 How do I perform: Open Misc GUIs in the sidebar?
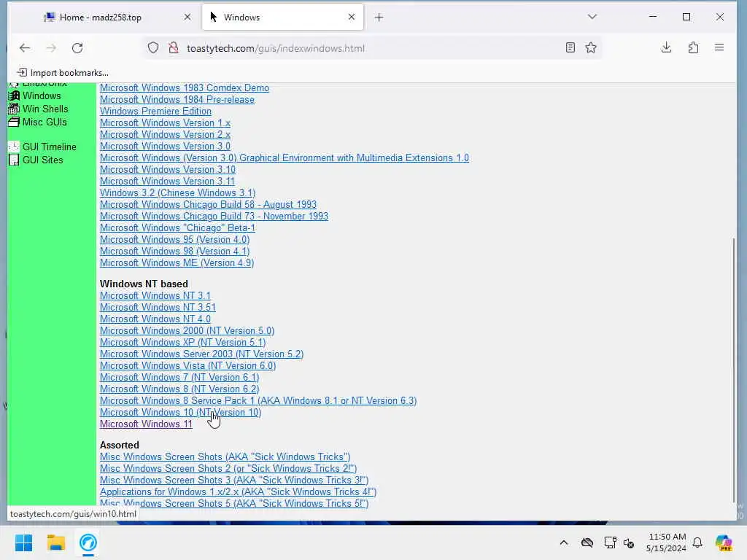pos(44,122)
